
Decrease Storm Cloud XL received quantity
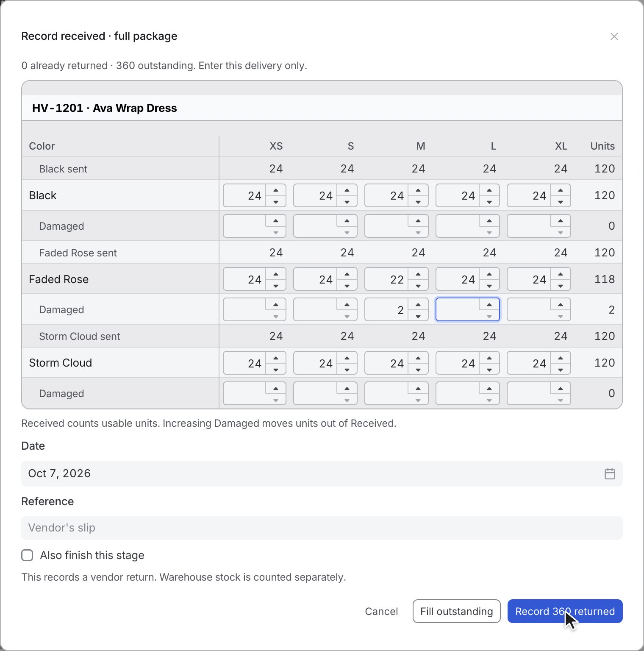pyautogui.click(x=561, y=369)
